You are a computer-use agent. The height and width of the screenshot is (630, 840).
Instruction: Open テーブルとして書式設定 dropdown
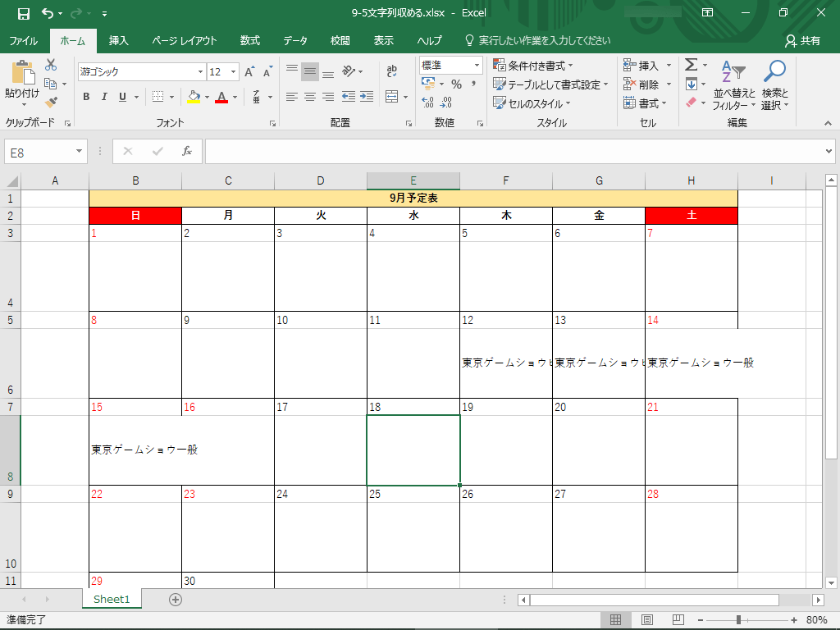[x=551, y=84]
